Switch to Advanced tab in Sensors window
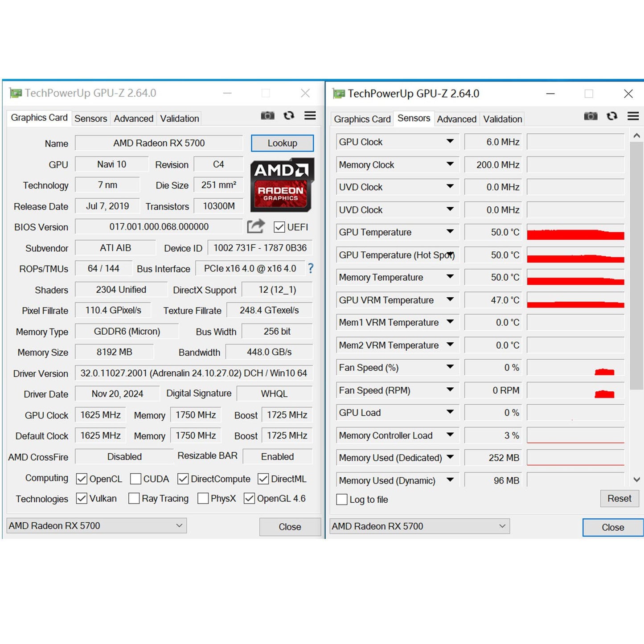The width and height of the screenshot is (644, 644). coord(456,119)
